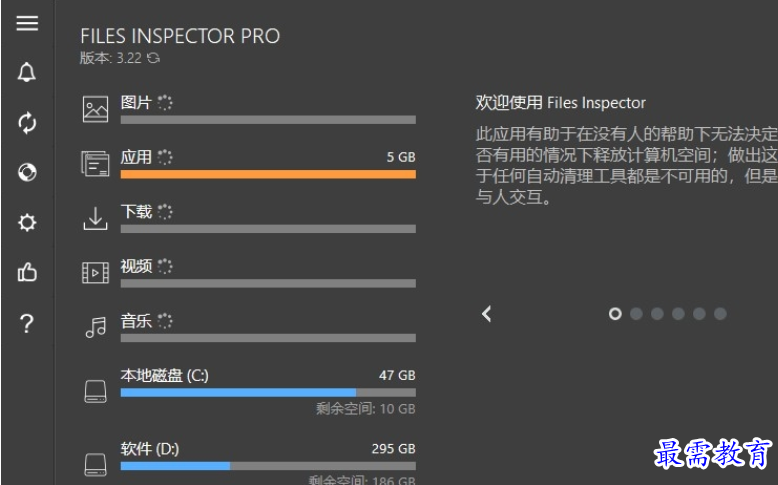The width and height of the screenshot is (778, 485).
Task: Click the globe icon in the sidebar
Action: [x=27, y=172]
